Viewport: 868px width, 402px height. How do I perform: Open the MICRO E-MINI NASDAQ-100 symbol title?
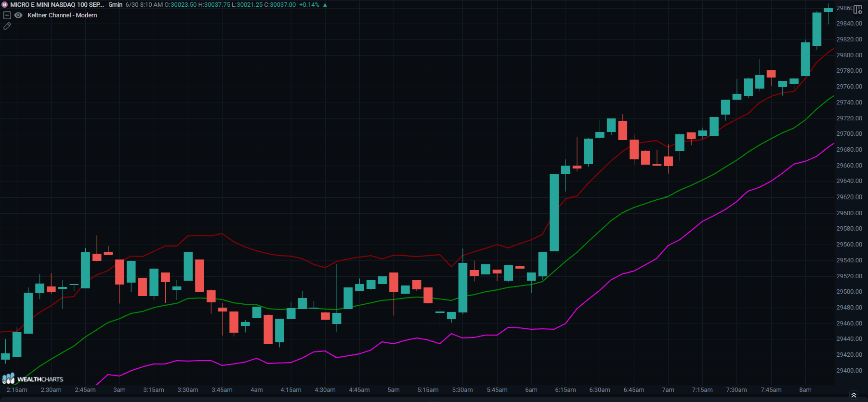coord(57,5)
